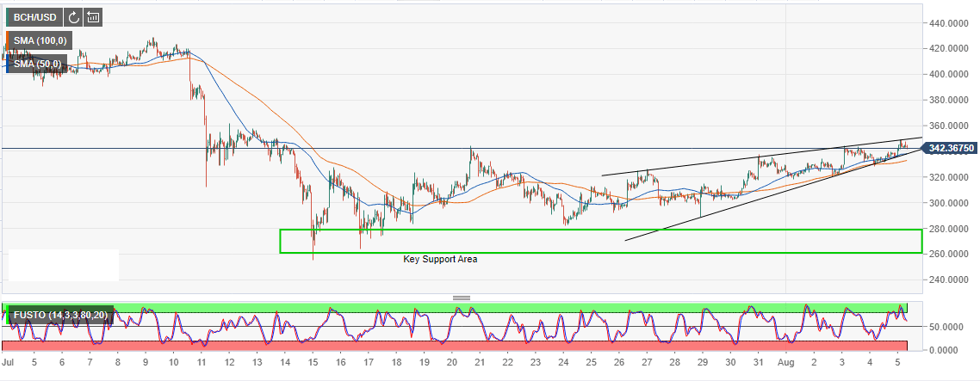The height and width of the screenshot is (381, 980).
Task: Click the 50.0000 oscillator axis label
Action: [946, 328]
